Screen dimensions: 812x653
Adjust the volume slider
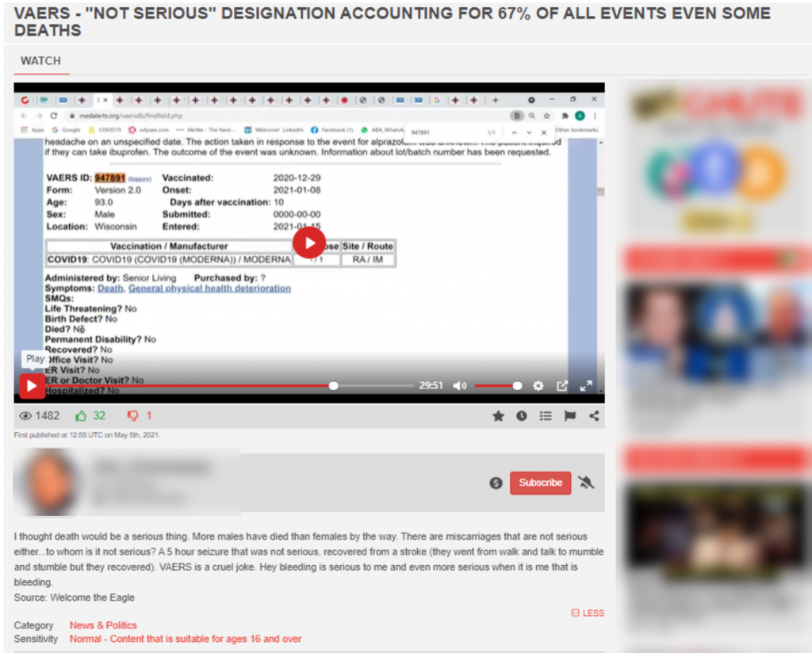coord(498,386)
